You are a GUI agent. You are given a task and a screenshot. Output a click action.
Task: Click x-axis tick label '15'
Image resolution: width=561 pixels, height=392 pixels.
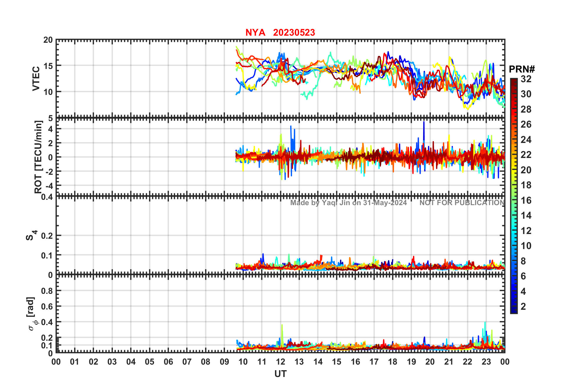pyautogui.click(x=337, y=362)
